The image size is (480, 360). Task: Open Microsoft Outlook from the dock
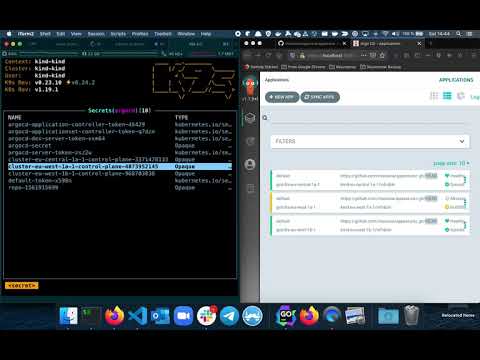pyautogui.click(x=160, y=315)
